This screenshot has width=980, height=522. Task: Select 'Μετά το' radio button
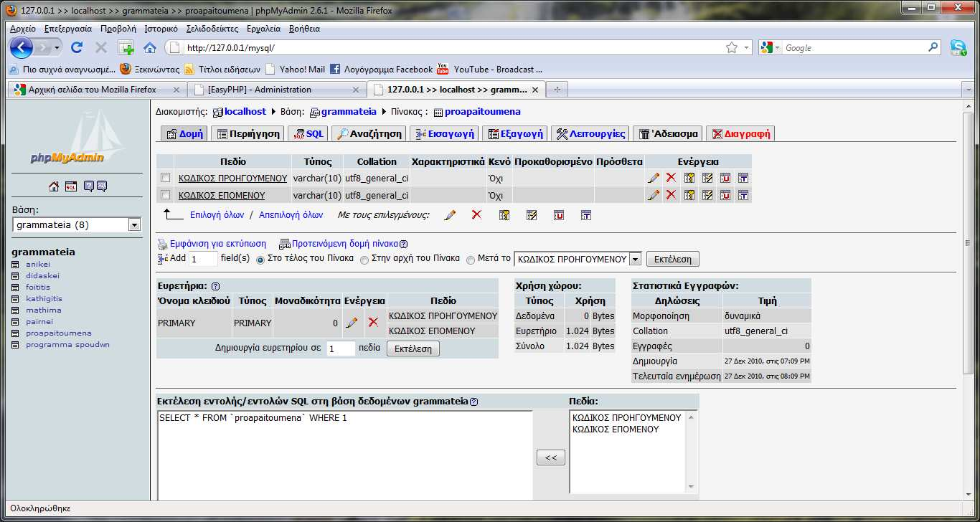[x=471, y=260]
